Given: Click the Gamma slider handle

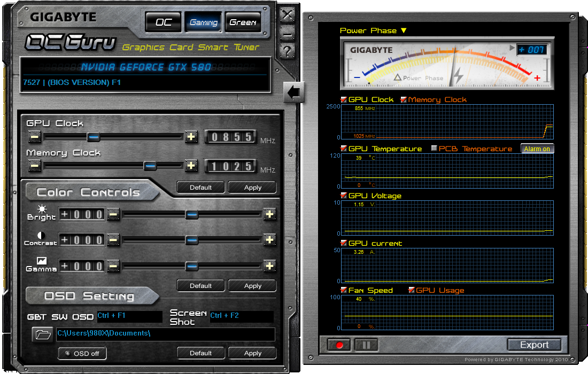Looking at the screenshot, I should 191,267.
